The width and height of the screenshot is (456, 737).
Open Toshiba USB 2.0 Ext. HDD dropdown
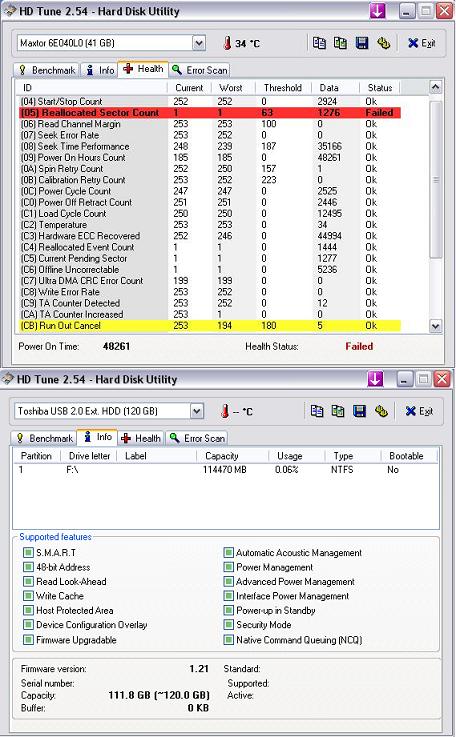click(197, 411)
